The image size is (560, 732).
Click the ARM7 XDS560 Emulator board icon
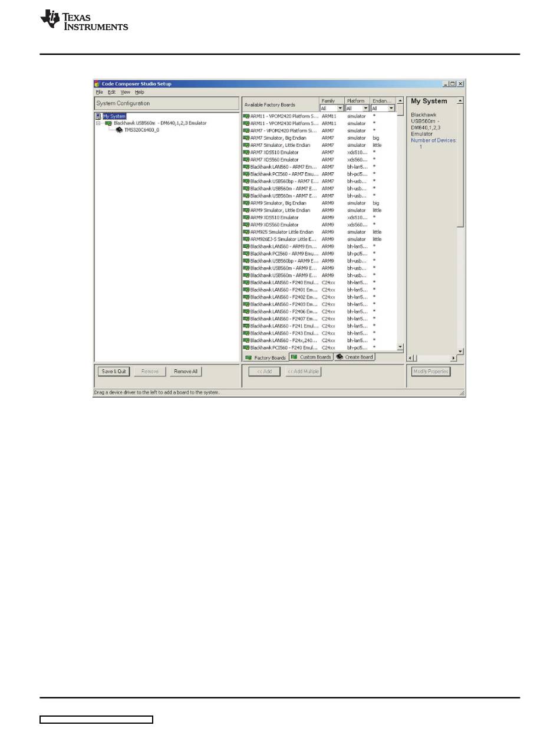pos(246,159)
